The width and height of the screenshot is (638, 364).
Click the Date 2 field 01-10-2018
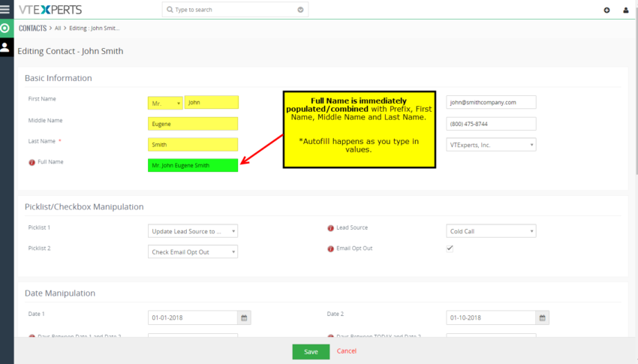pos(491,317)
